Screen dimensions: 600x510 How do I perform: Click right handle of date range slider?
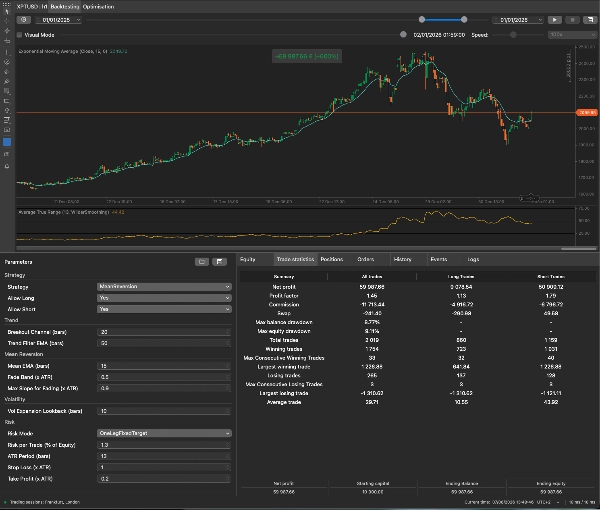pos(464,20)
